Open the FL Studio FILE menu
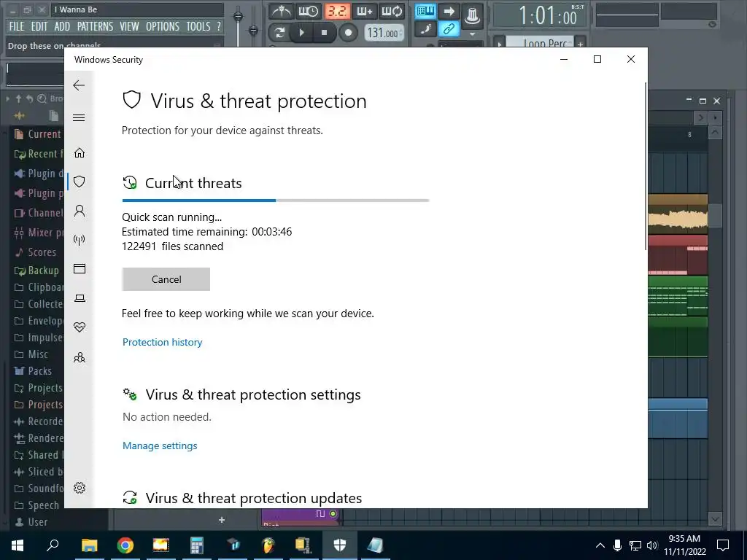Image resolution: width=747 pixels, height=560 pixels. point(17,26)
